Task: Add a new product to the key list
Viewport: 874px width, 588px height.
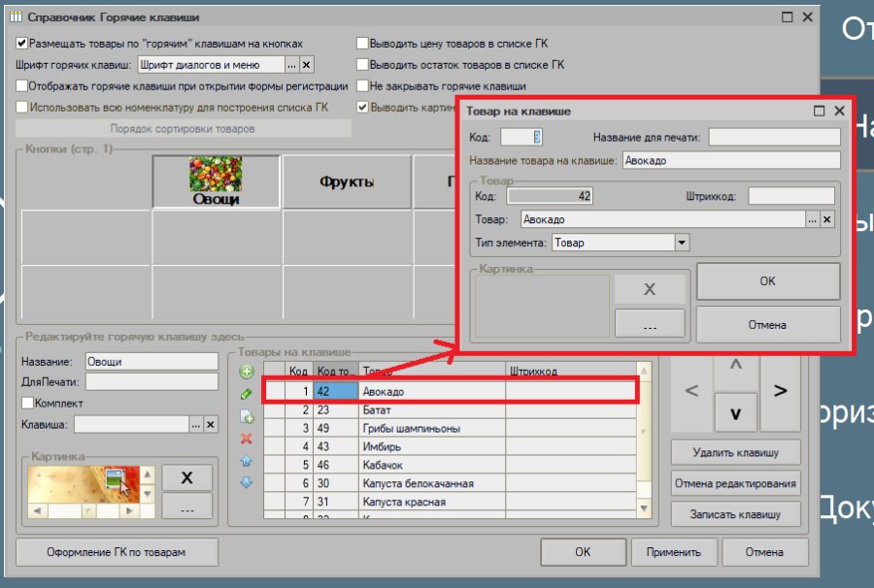Action: 247,372
